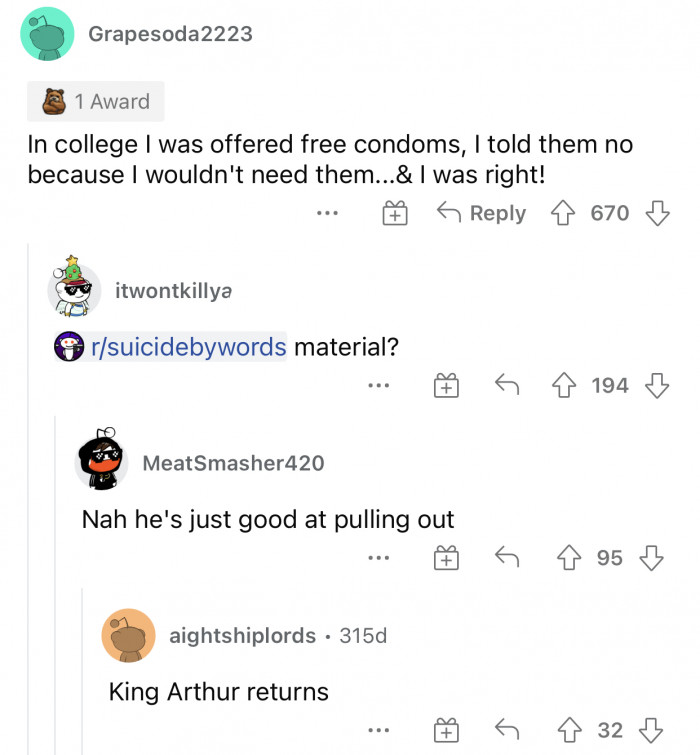Screen dimensions: 700x755
Task: Give award to itwontkillya's comment
Action: click(444, 385)
